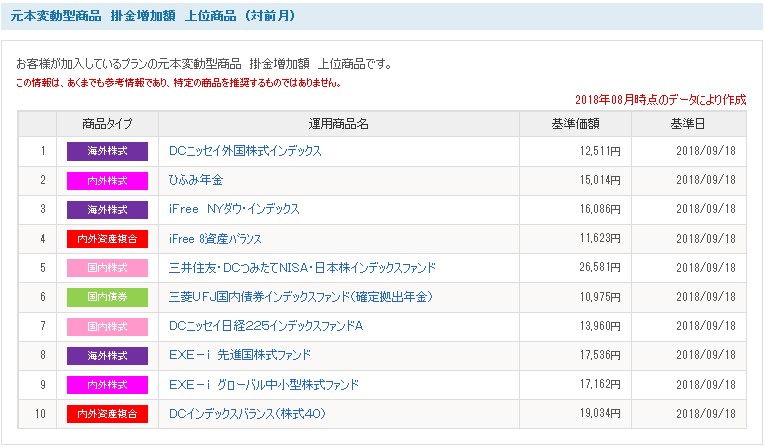
Task: Click date 2018/09/18 in ひふみ年金 row
Action: (705, 180)
